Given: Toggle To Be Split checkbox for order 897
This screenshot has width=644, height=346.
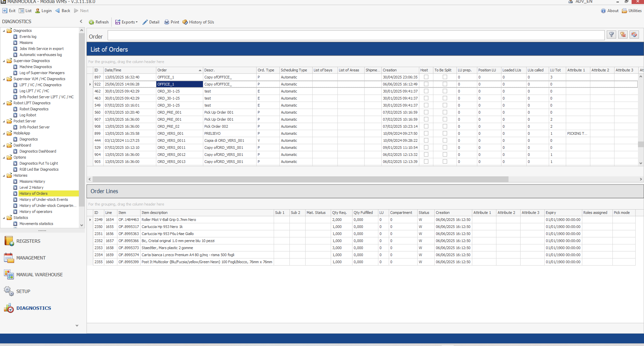Looking at the screenshot, I should [445, 77].
